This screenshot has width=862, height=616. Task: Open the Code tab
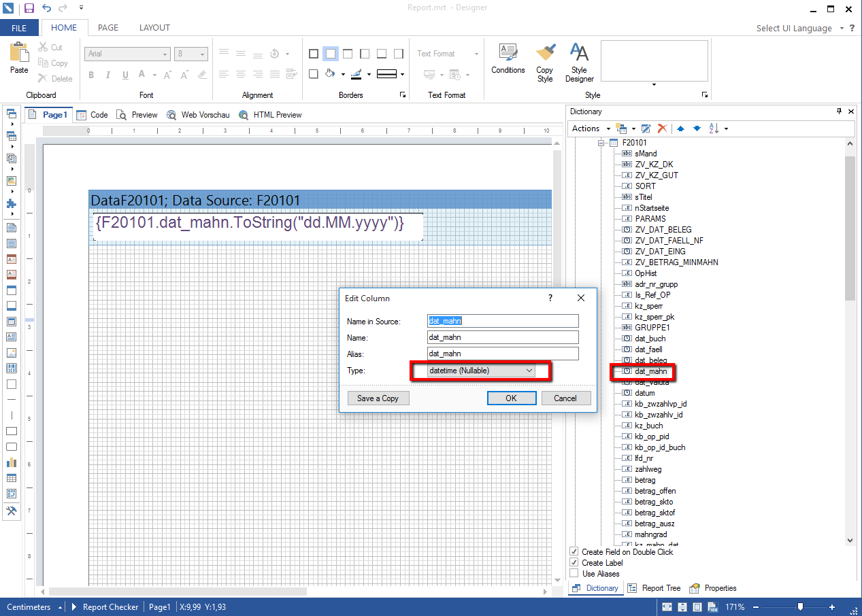[x=92, y=115]
